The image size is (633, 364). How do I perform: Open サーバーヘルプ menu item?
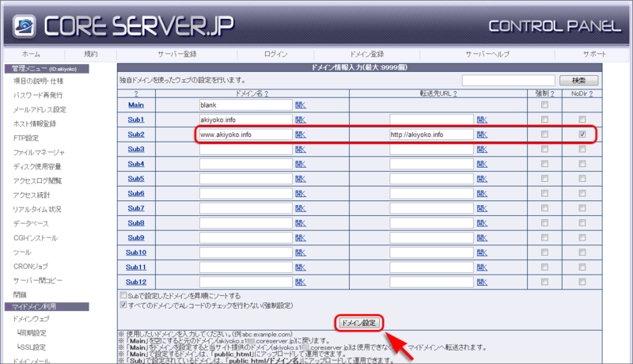pos(487,54)
